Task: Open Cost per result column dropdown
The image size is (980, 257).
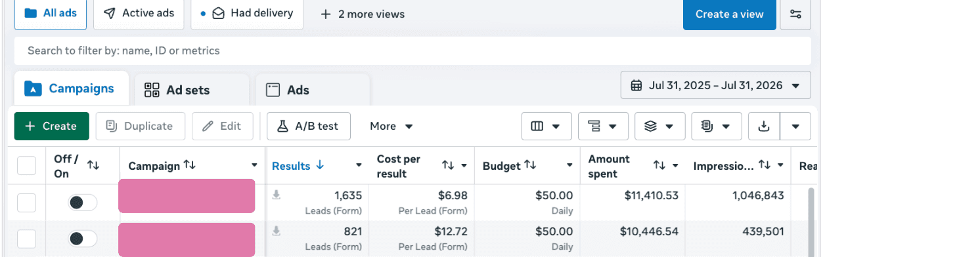Action: (464, 166)
